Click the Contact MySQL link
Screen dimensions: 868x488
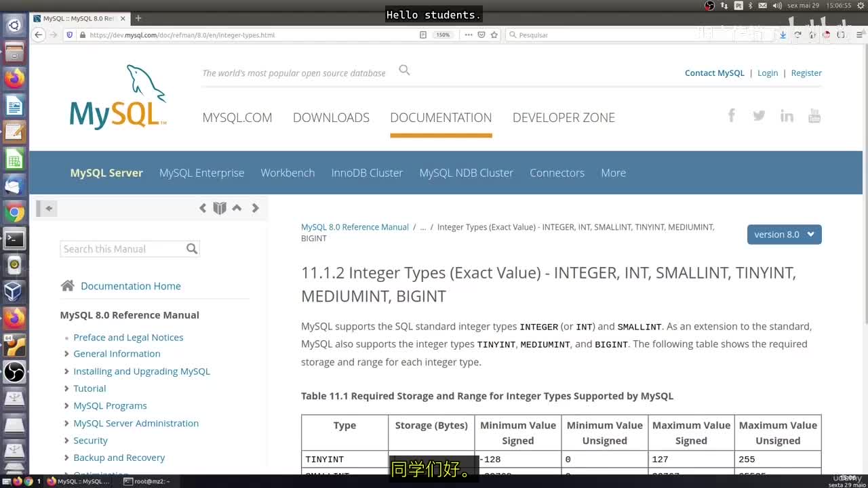coord(715,73)
